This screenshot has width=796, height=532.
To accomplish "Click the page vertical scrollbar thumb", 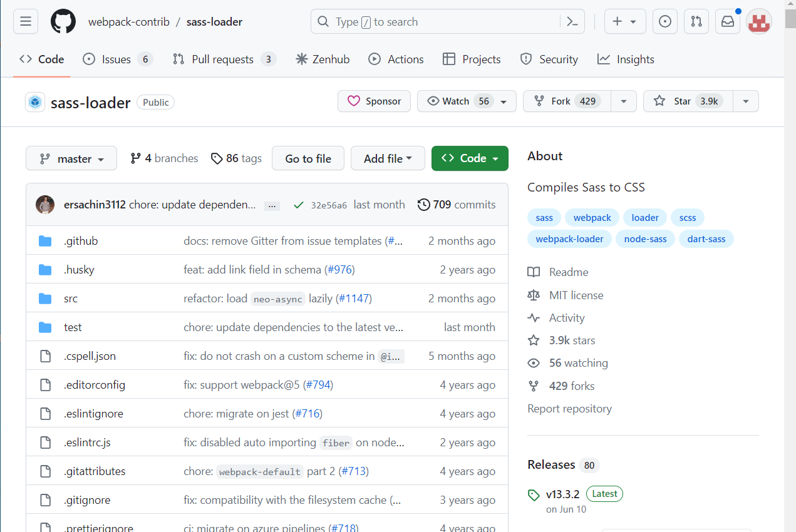I will pos(790,19).
